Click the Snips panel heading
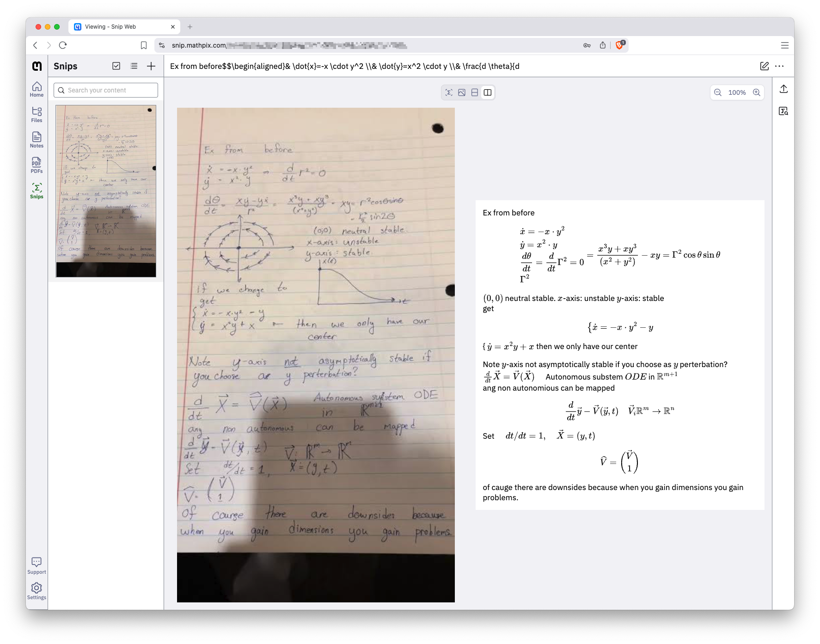The image size is (820, 644). [66, 66]
